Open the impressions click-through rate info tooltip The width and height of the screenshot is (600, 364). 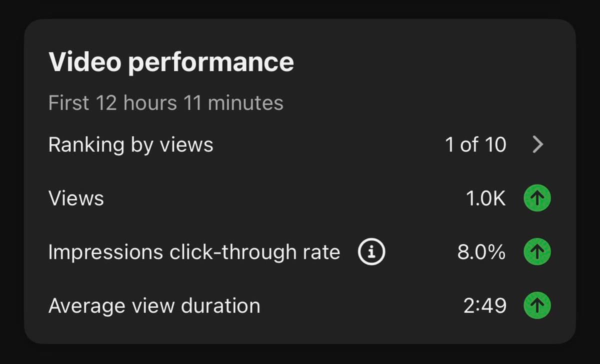point(370,252)
